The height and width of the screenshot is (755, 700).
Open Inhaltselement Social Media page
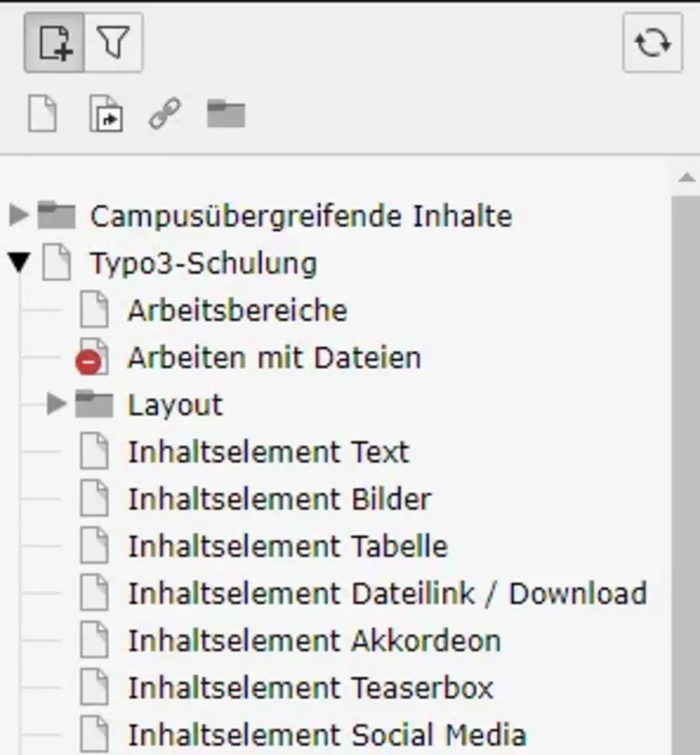pos(326,735)
